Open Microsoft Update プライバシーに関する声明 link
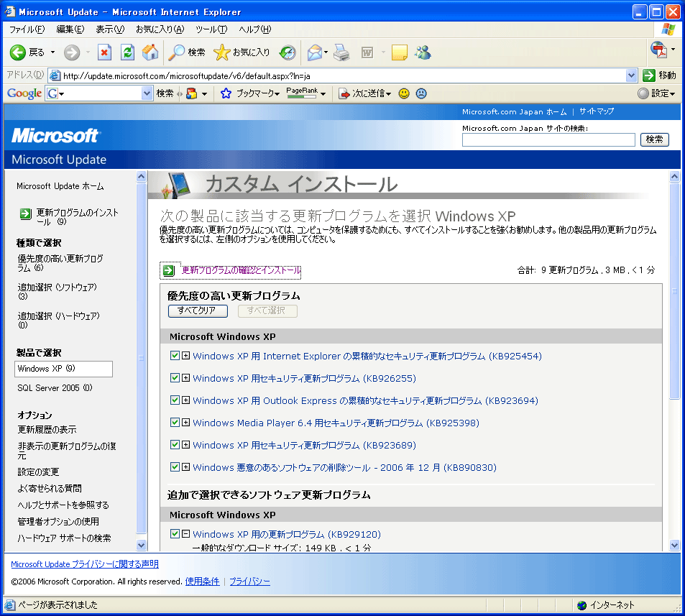This screenshot has width=685, height=616. pos(85,564)
